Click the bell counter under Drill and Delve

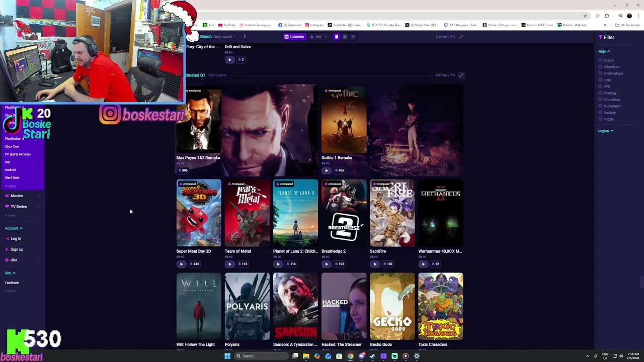click(241, 60)
